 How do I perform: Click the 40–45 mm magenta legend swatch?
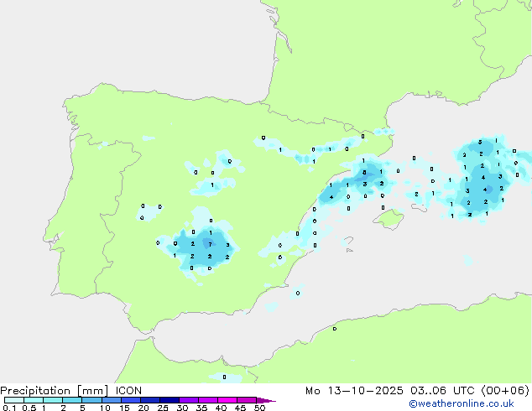point(227,400)
